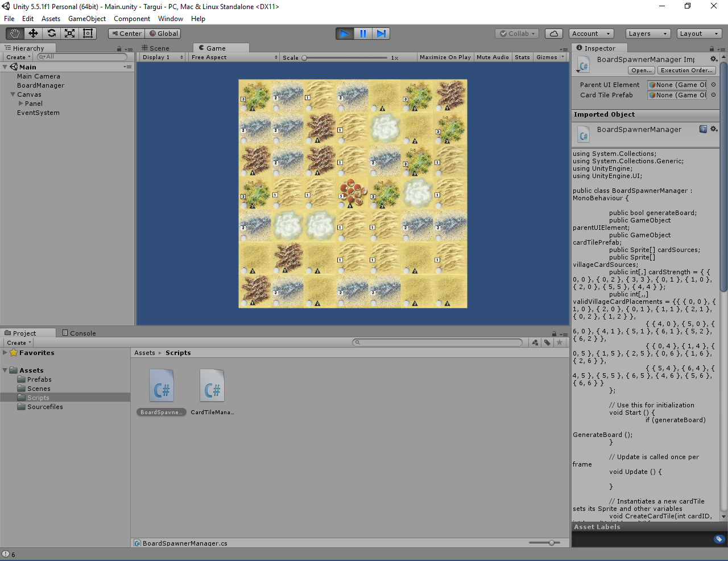
Task: Switch to the Console tab
Action: click(79, 333)
